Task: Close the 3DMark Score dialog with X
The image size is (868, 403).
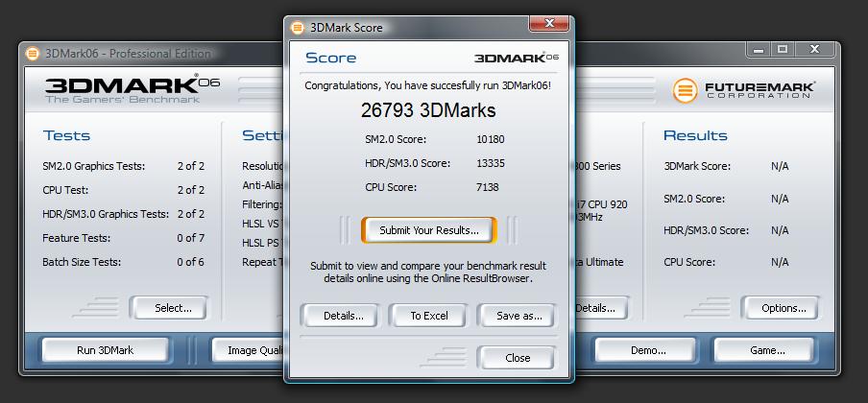Action: click(x=549, y=23)
